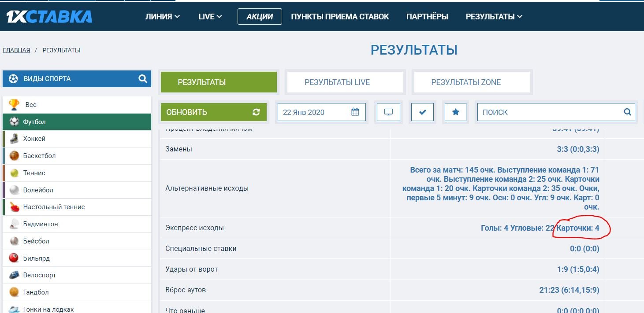
Task: Select Баскетбол in the sports list
Action: point(39,156)
